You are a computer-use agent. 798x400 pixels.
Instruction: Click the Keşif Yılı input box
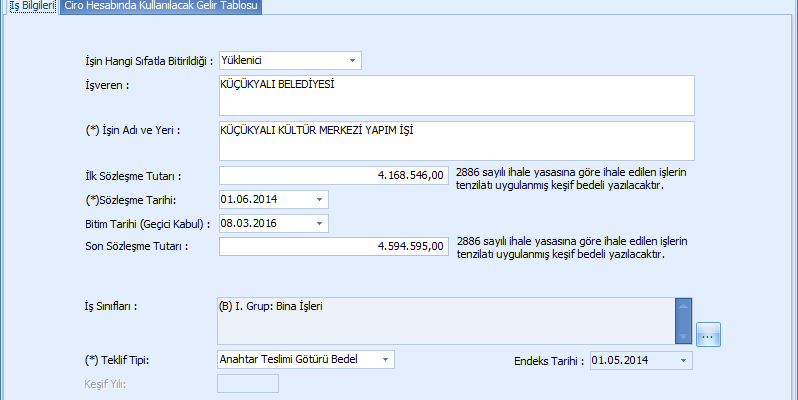click(248, 383)
